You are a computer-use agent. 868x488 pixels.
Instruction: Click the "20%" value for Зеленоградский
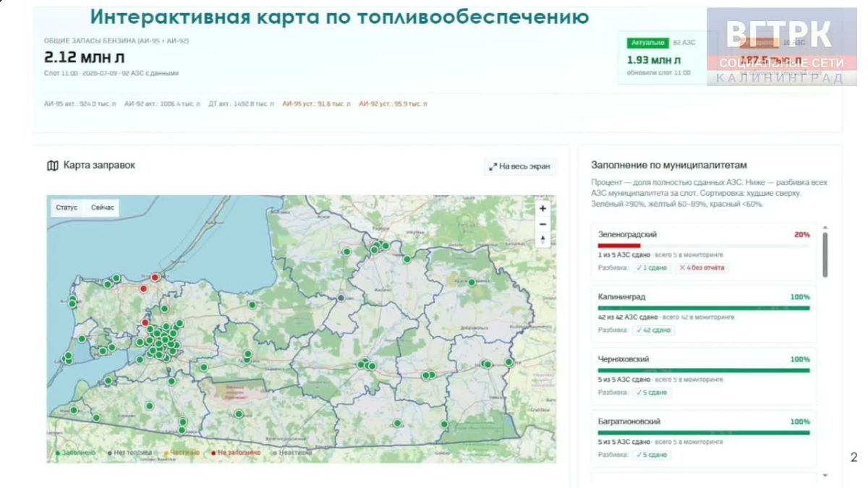[x=801, y=235]
